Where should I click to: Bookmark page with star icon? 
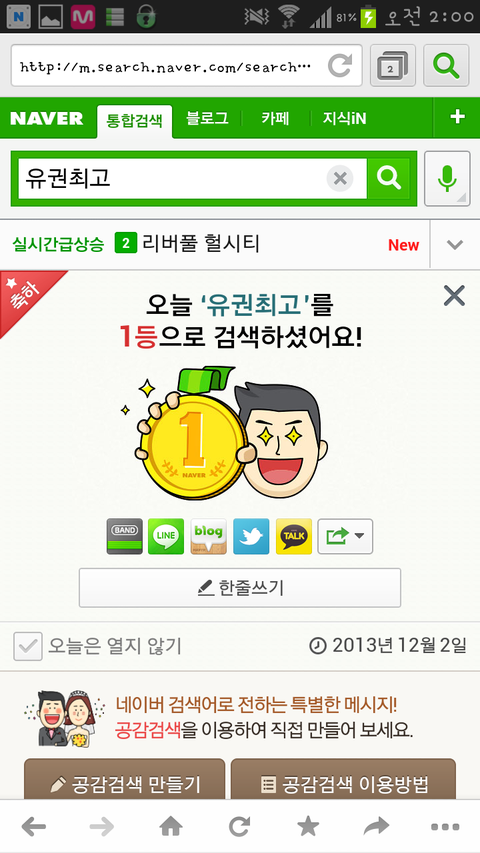[x=308, y=827]
